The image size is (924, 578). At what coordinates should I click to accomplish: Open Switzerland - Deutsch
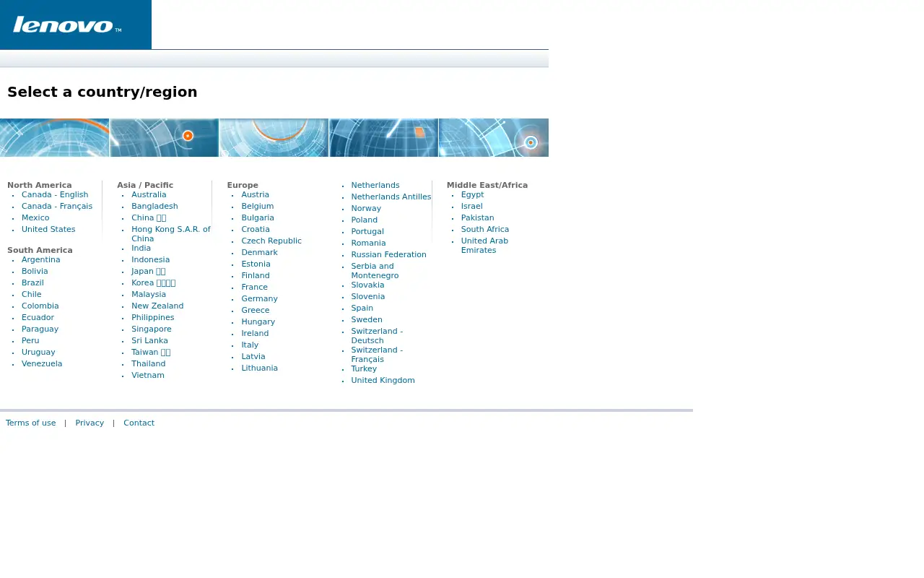point(377,336)
